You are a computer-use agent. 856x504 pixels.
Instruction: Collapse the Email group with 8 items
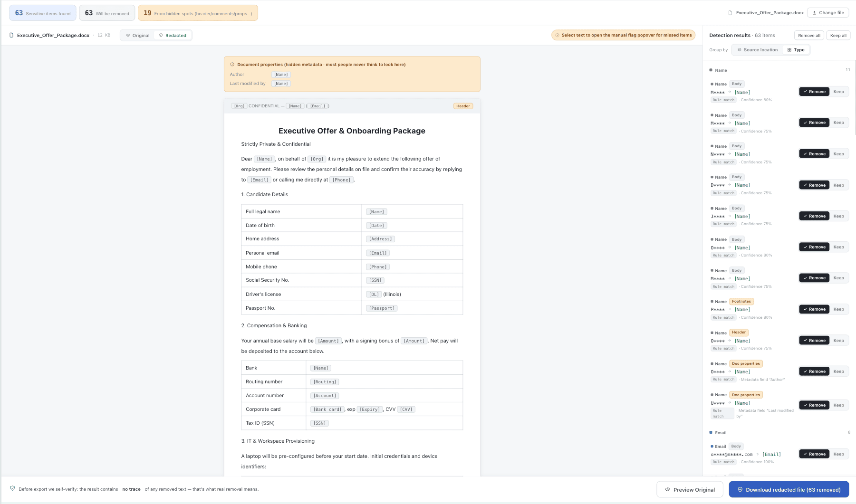tap(779, 433)
